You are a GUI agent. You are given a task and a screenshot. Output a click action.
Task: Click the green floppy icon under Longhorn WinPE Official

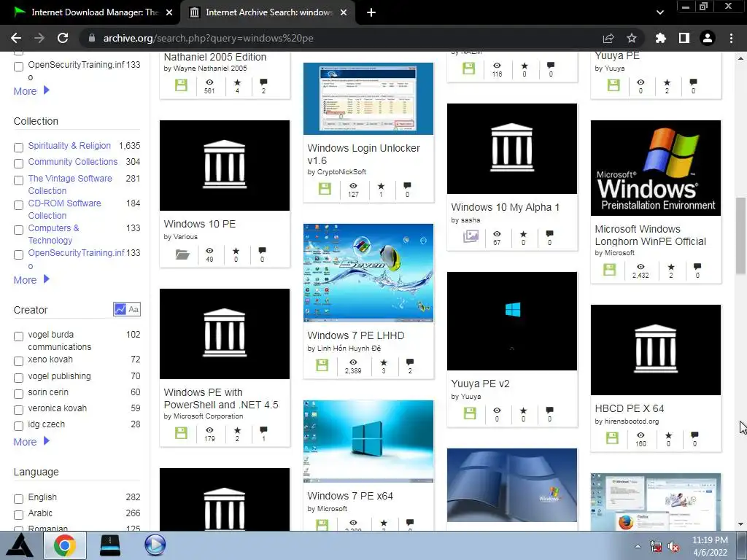[610, 270]
